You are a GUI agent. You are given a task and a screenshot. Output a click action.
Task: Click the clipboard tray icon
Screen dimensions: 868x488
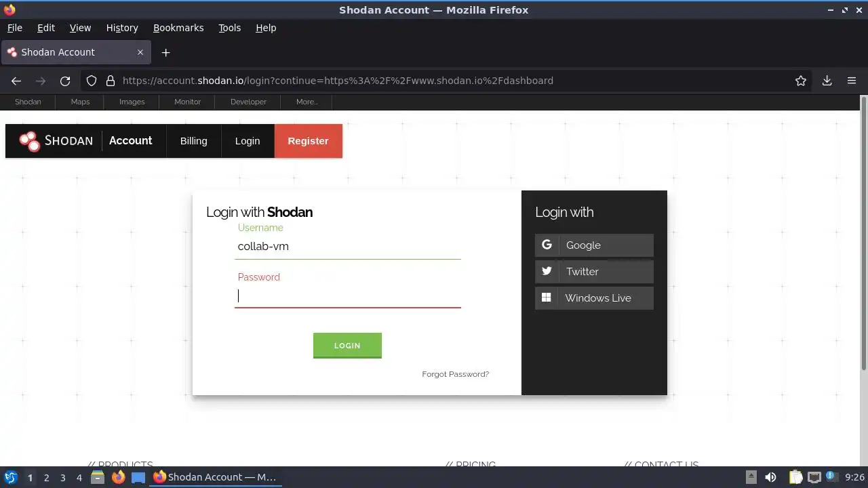[795, 477]
